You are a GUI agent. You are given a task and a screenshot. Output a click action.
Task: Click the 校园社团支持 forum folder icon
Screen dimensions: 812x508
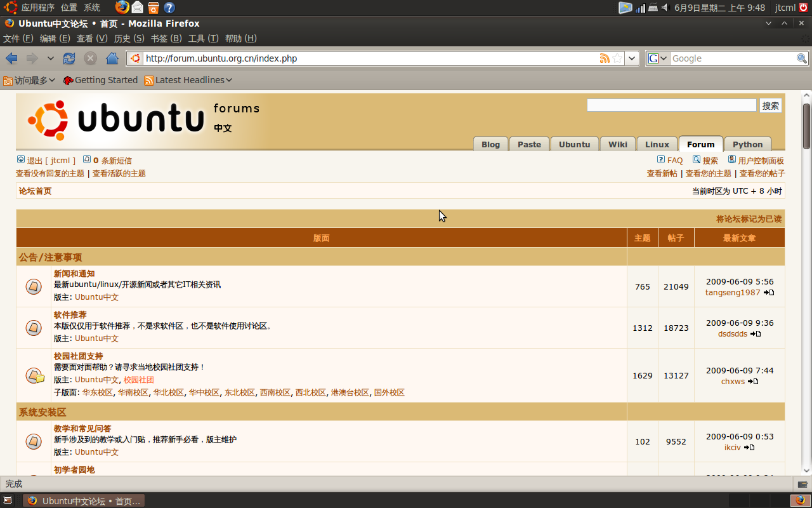click(x=35, y=375)
